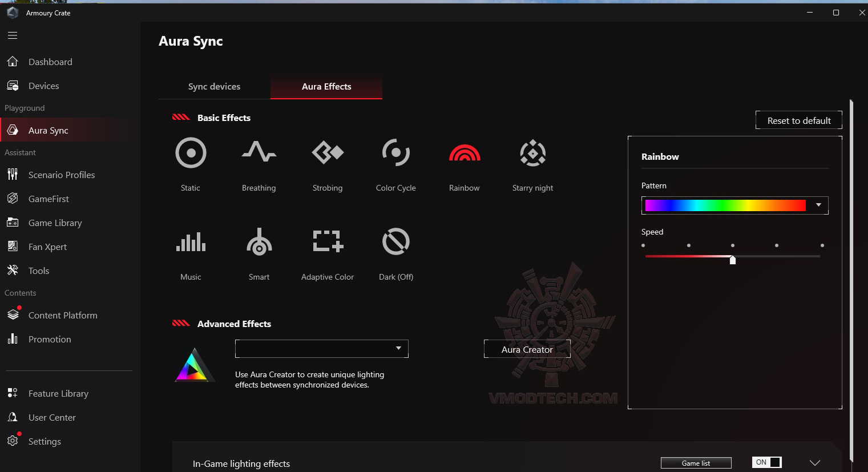
Task: Toggle In-Game lighting effects ON switch
Action: point(766,462)
